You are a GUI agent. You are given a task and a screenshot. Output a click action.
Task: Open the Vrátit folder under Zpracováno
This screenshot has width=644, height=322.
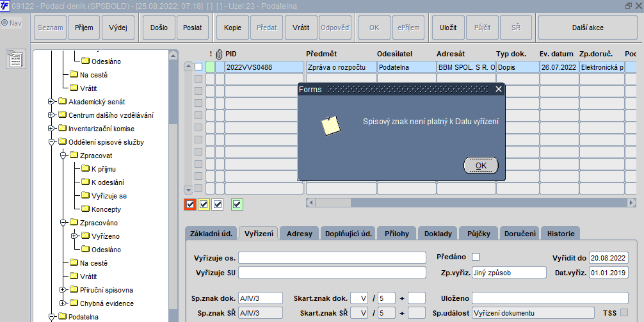pos(84,277)
